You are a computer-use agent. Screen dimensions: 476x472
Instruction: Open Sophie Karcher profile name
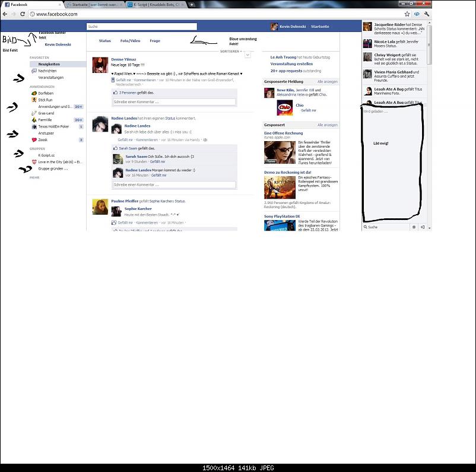point(138,209)
